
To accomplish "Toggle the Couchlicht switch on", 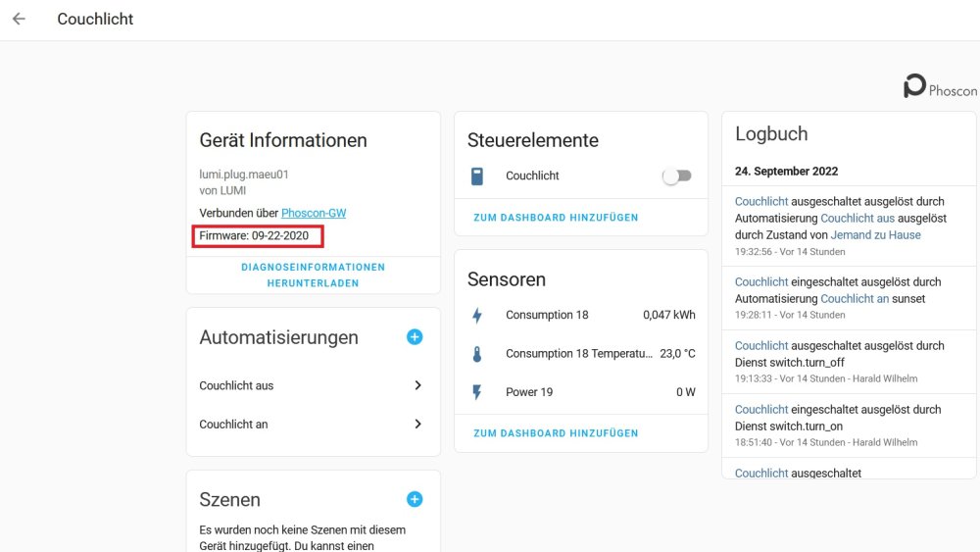I will [x=677, y=176].
